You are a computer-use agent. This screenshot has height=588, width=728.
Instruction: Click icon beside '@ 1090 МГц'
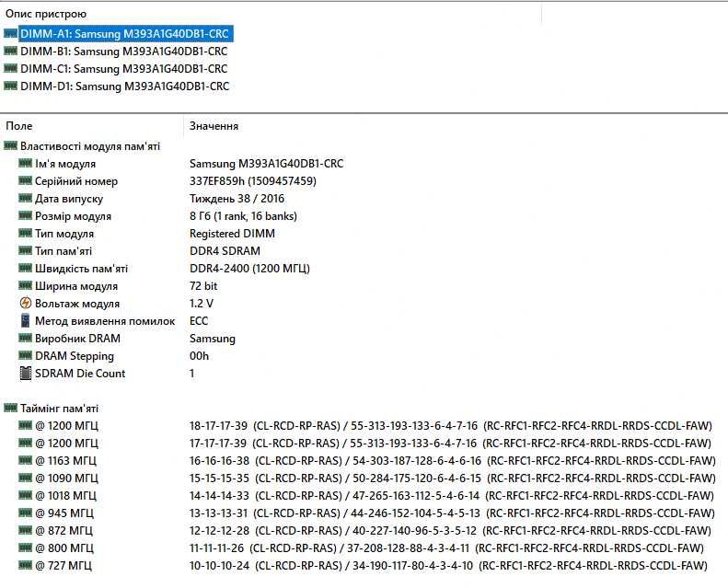(x=25, y=478)
